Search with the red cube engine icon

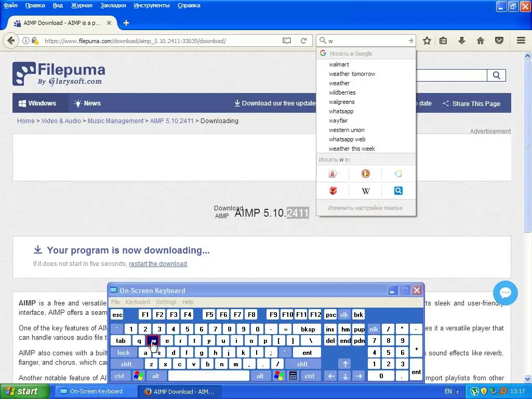click(333, 191)
